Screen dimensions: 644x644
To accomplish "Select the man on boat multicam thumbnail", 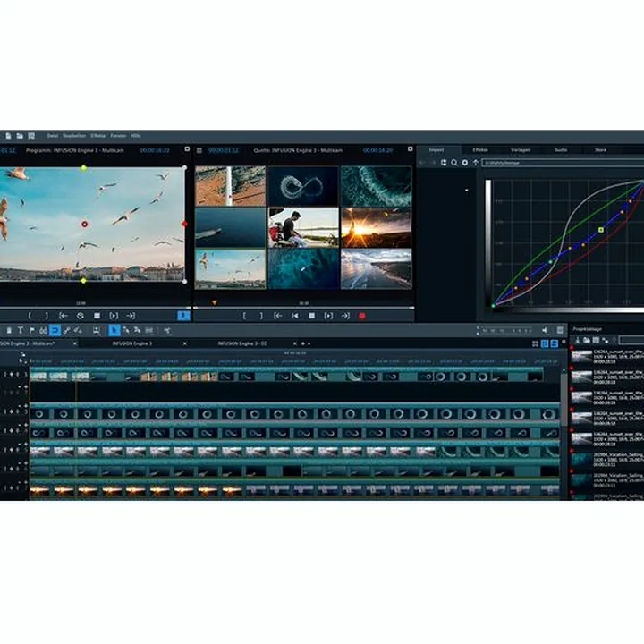I will point(303,227).
